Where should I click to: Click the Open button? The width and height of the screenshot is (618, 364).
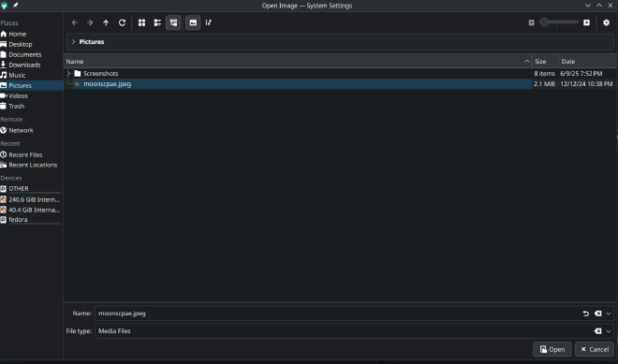tap(552, 349)
